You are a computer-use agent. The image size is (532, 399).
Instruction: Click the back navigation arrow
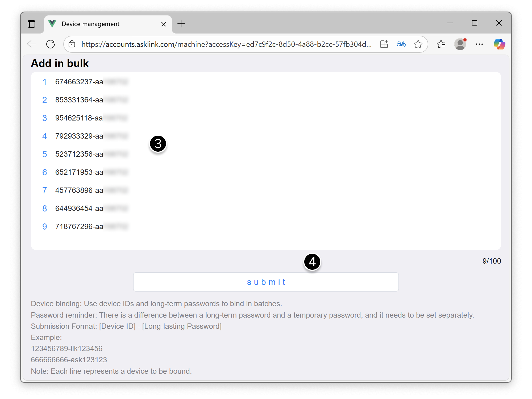(32, 44)
